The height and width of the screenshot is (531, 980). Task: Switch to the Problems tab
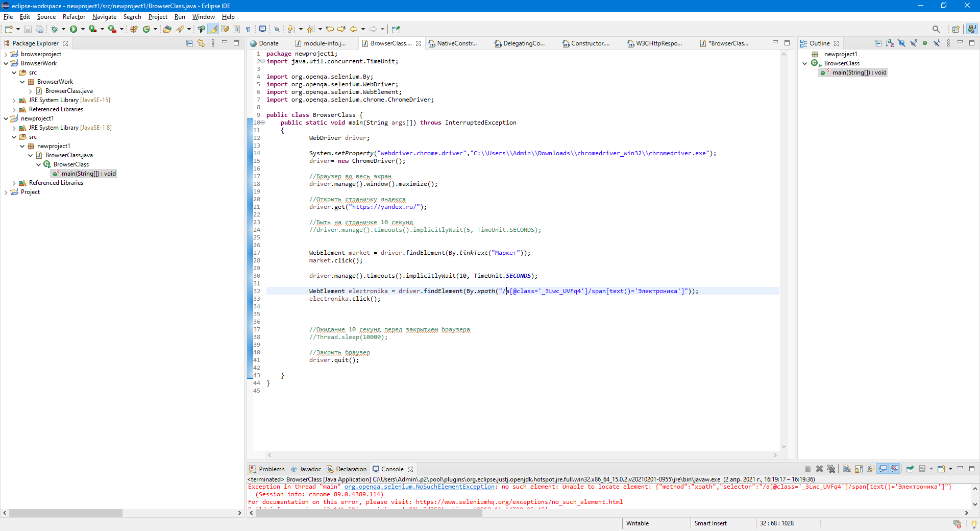[267, 469]
